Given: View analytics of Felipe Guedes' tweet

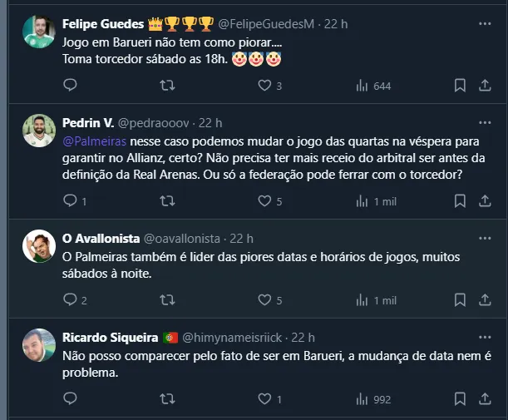Looking at the screenshot, I should click(362, 85).
